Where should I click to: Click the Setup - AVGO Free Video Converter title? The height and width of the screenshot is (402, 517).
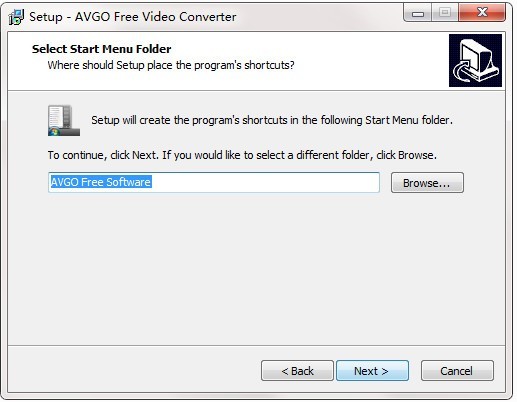(133, 17)
